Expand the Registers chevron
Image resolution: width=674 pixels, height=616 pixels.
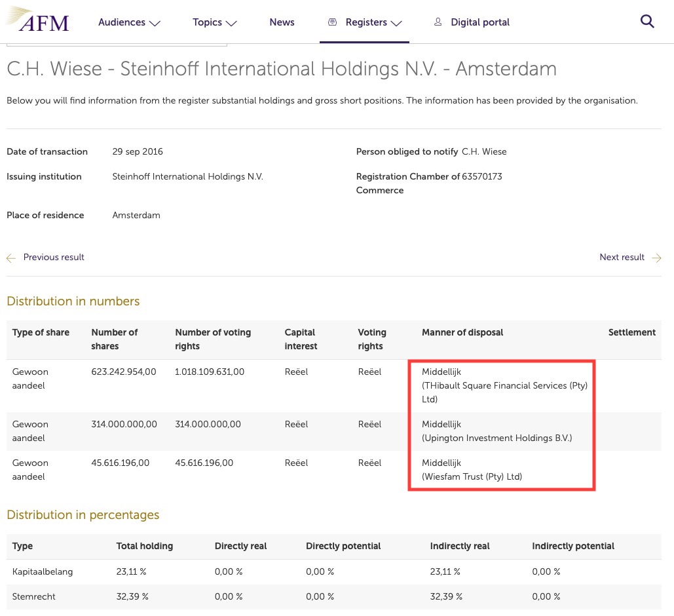pos(396,23)
